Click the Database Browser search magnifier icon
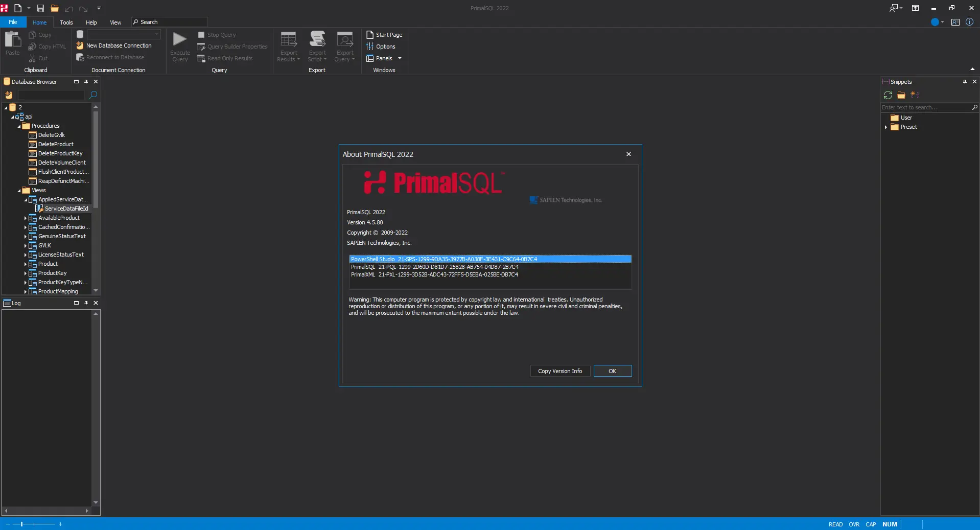 pos(93,95)
